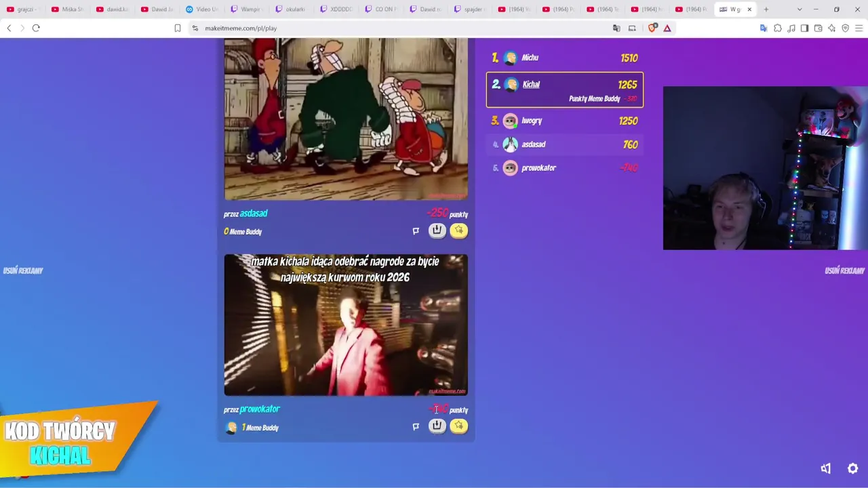Switch to the 'Wampir' Twitch tab
The image size is (868, 488).
tap(246, 9)
